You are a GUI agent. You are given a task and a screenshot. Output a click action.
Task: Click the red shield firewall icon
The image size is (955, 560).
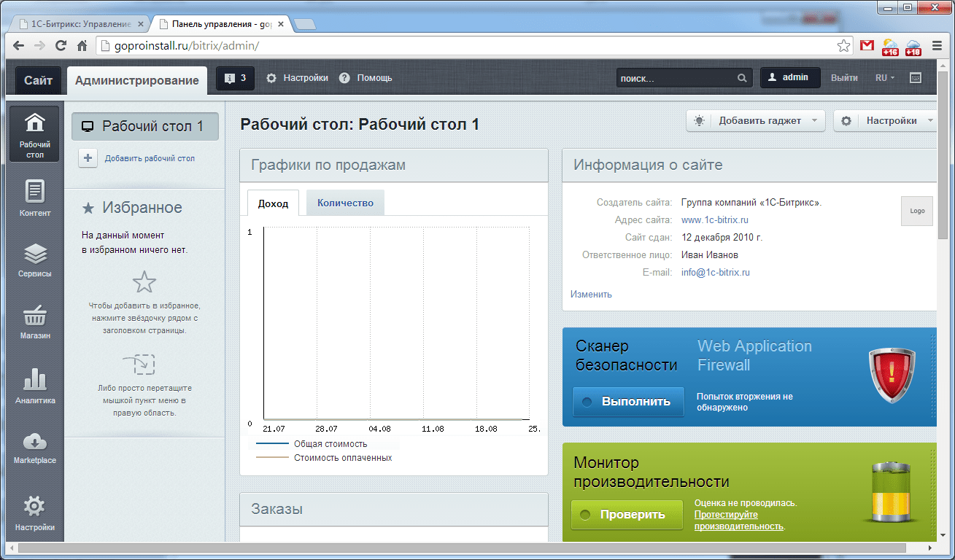click(892, 376)
